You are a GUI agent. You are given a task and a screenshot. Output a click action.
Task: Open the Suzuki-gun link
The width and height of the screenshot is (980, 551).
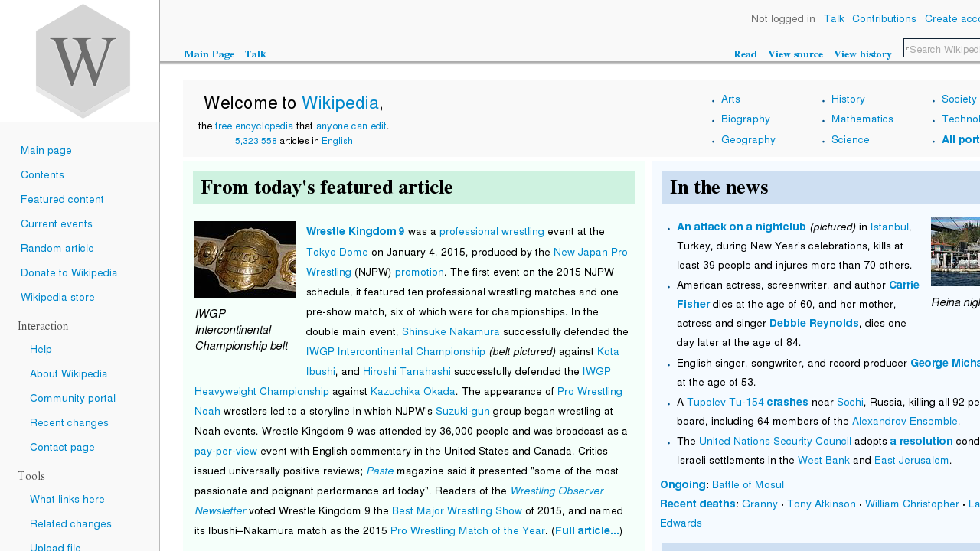tap(462, 412)
